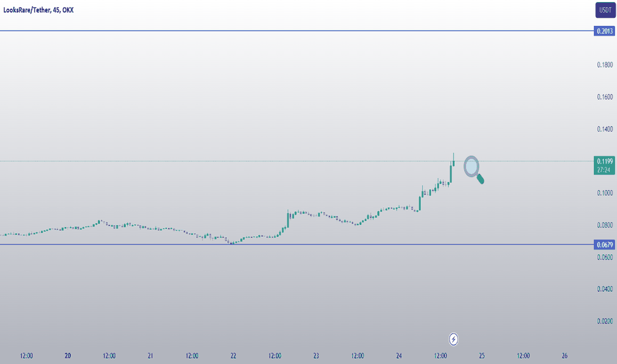Click the 0.0800 price axis value
Viewport: 617px width, 364px height.
coord(605,225)
